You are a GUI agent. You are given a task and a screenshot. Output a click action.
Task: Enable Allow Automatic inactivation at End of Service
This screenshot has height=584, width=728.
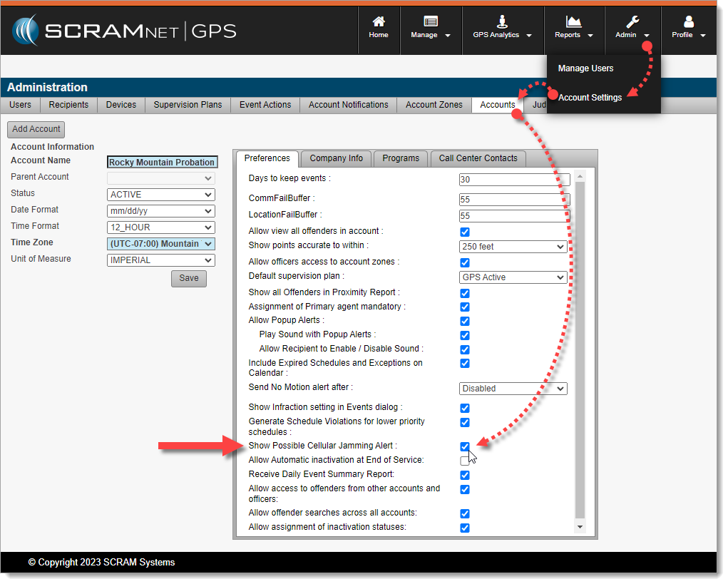point(465,461)
